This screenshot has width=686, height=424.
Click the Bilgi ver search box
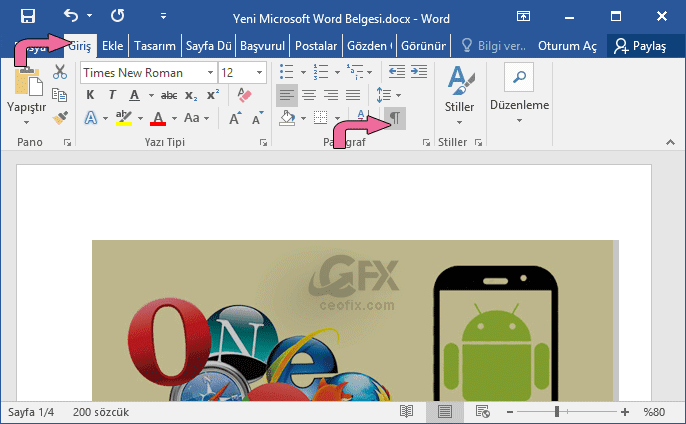pos(494,46)
